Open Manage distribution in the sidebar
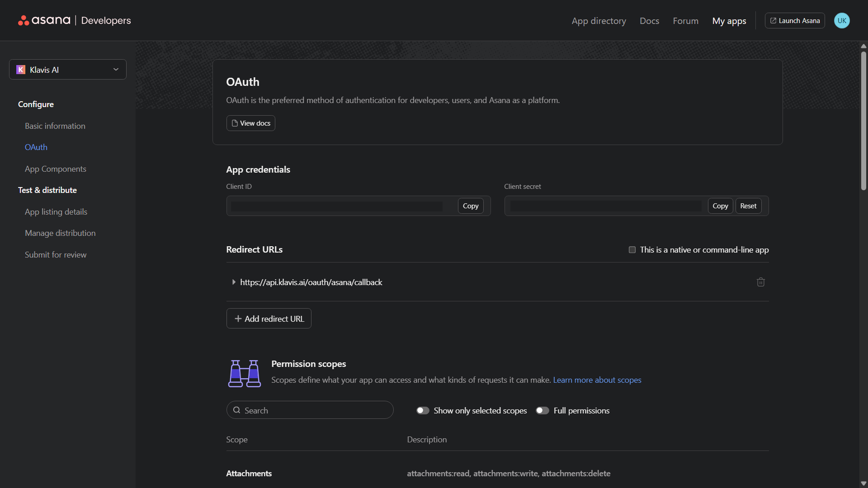The width and height of the screenshot is (868, 488). (60, 233)
